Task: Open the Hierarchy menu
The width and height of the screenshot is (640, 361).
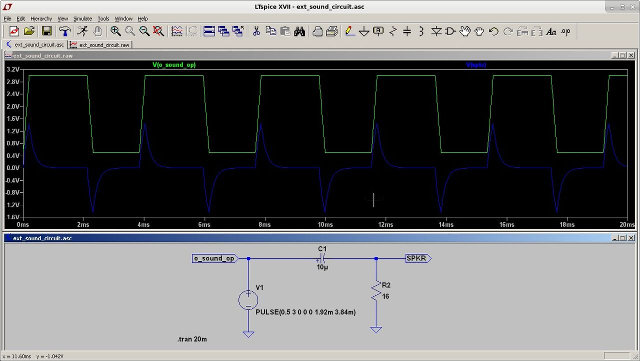Action: point(41,19)
